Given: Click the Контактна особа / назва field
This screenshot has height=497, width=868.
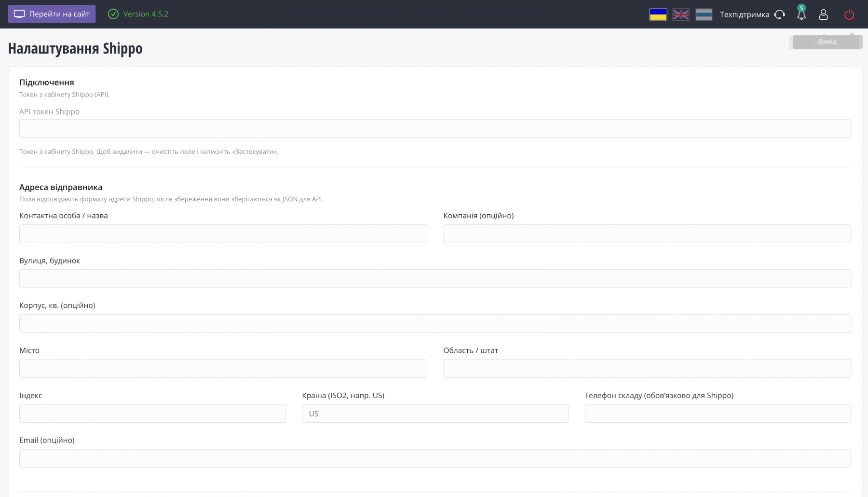Looking at the screenshot, I should (223, 234).
